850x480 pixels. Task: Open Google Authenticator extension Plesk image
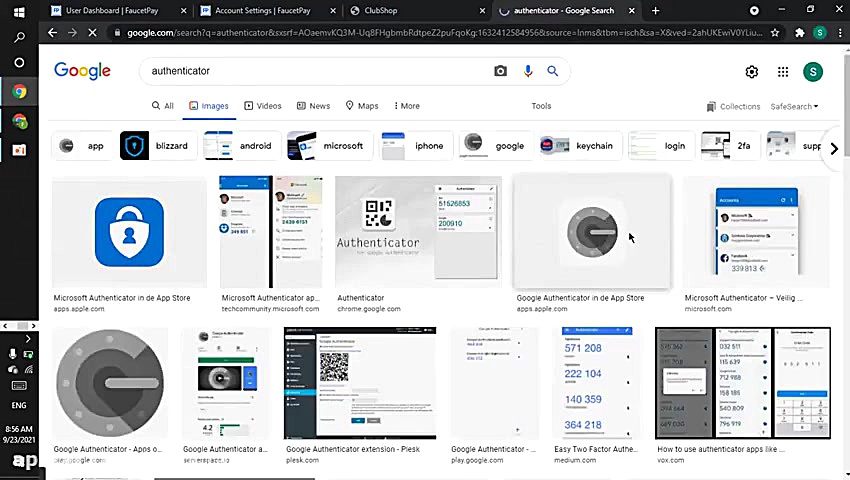point(360,383)
